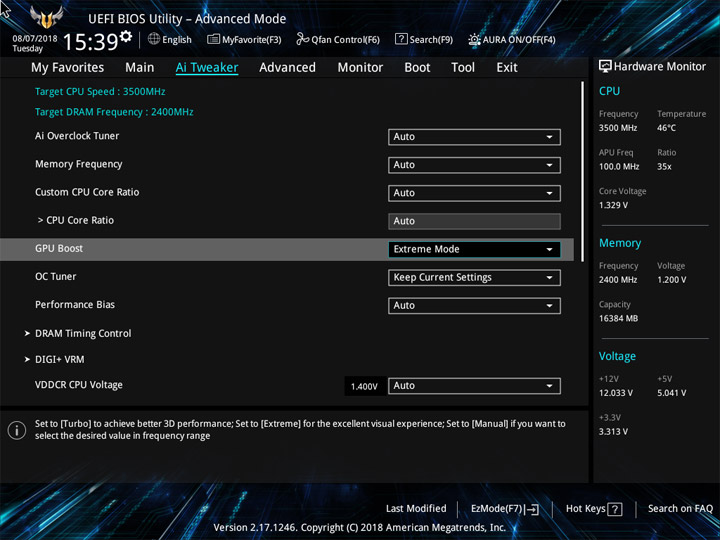
Task: Open the Exit tab
Action: click(507, 68)
